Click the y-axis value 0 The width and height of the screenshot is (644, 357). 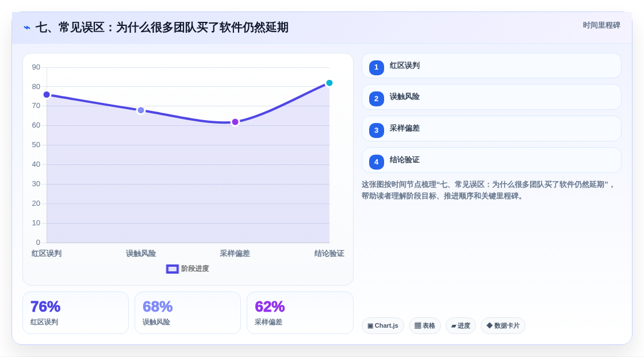pyautogui.click(x=38, y=243)
